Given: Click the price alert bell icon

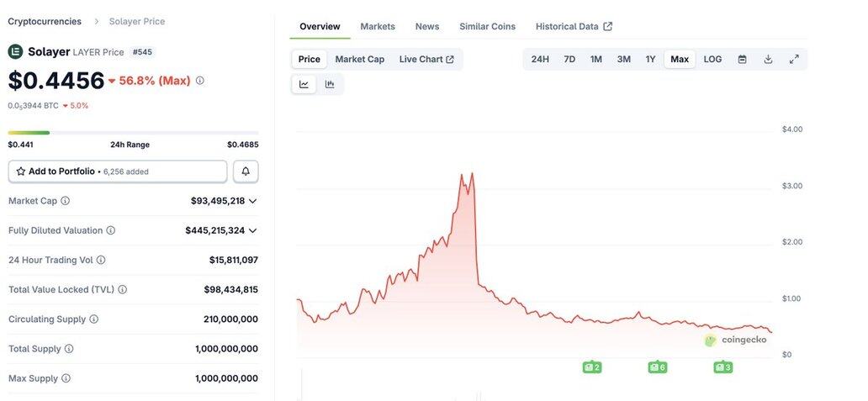Looking at the screenshot, I should point(246,171).
